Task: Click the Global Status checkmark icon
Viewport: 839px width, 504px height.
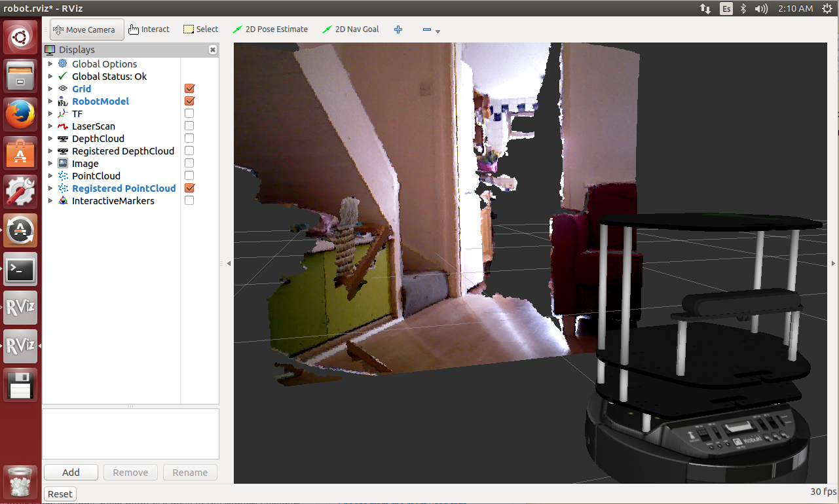Action: click(x=62, y=76)
